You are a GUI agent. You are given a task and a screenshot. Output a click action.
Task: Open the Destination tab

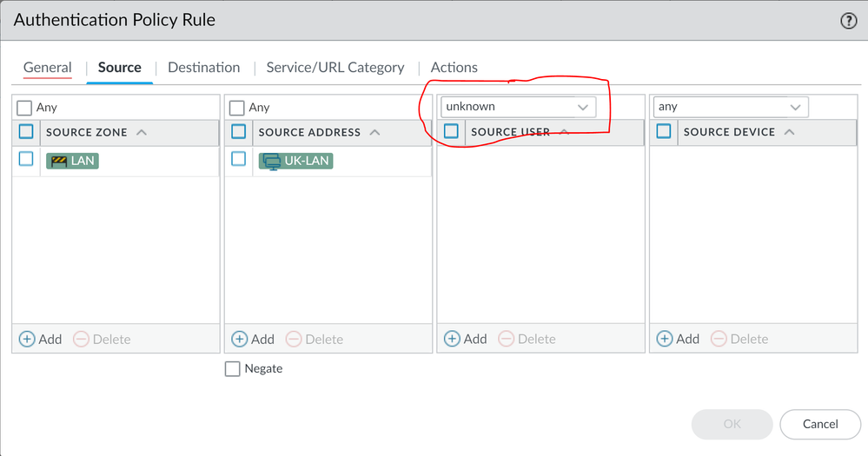pos(203,67)
